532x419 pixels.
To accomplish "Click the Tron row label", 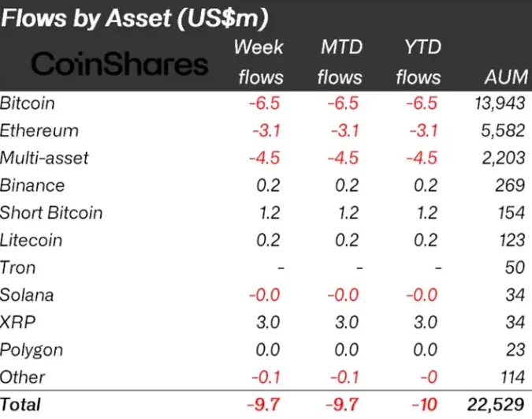I will pyautogui.click(x=19, y=267).
